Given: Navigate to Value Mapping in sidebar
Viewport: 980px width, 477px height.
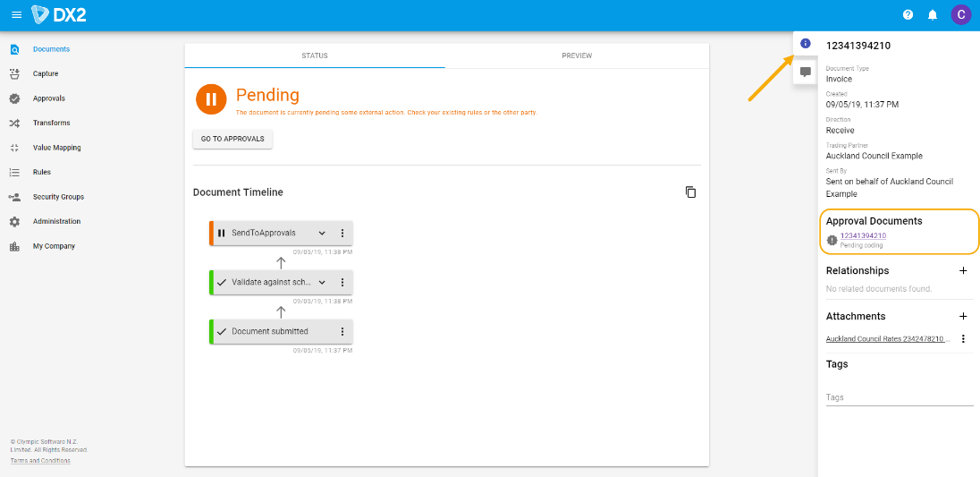Looking at the screenshot, I should [x=56, y=148].
